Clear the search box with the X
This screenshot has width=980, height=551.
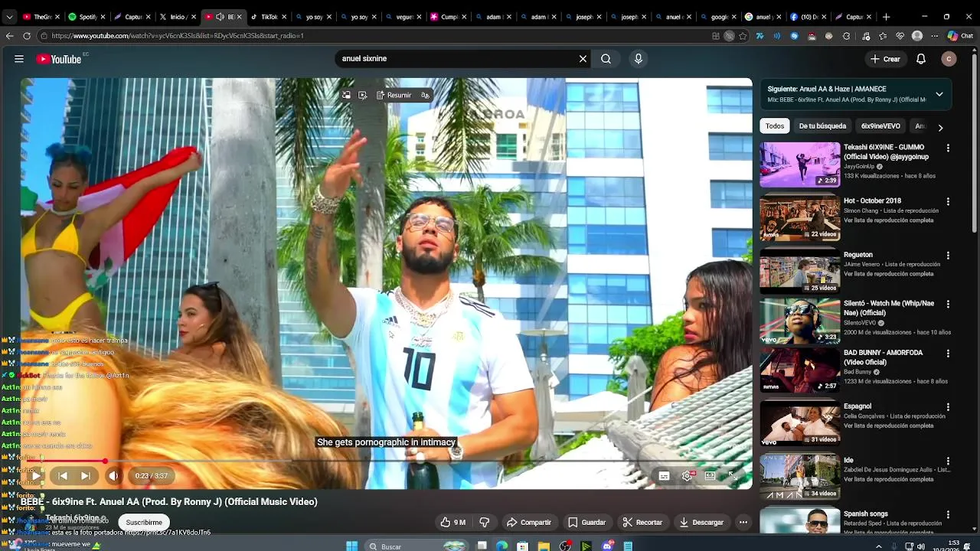pos(583,59)
